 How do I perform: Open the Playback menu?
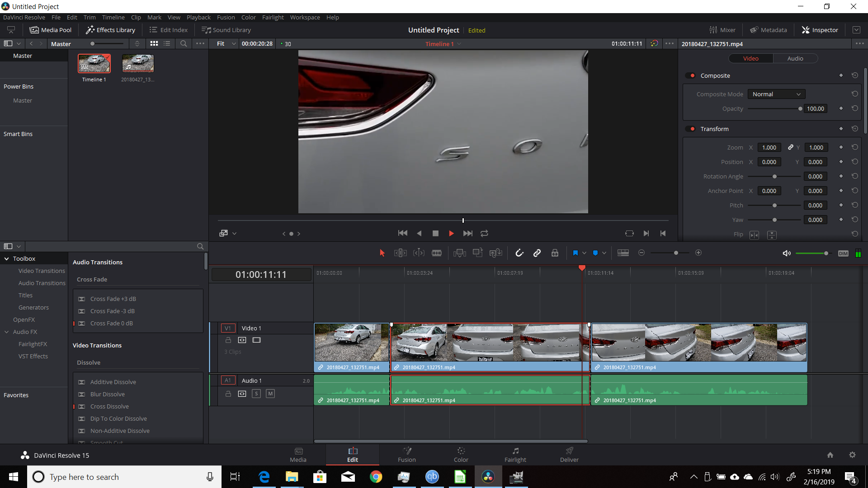pos(198,17)
